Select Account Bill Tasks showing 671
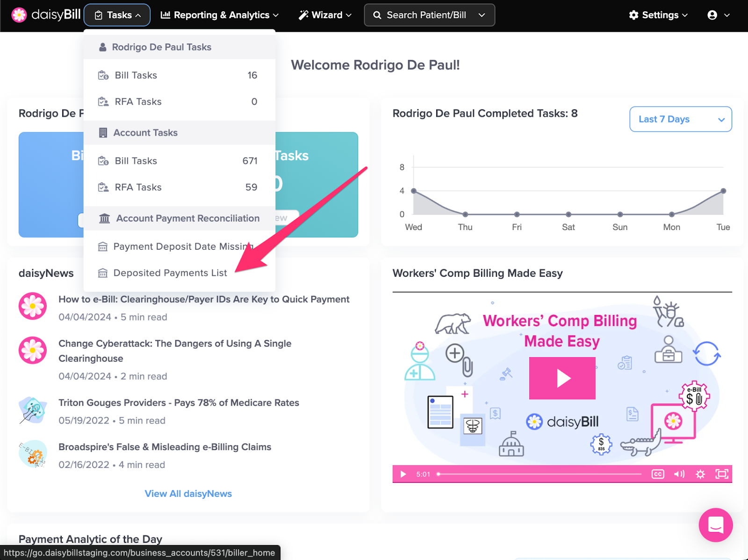 click(179, 161)
